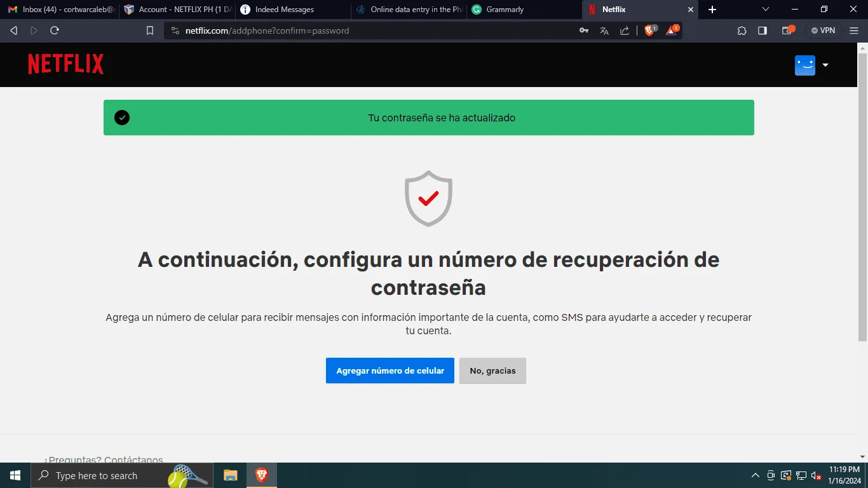Screen dimensions: 868x488
Task: Open the tab search dropdown arrow
Action: (766, 10)
